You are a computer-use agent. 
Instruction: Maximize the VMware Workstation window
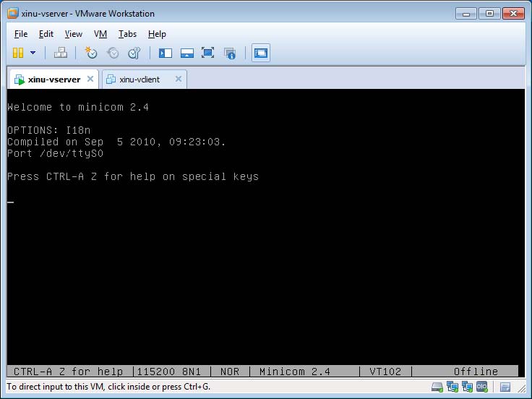[x=489, y=14]
